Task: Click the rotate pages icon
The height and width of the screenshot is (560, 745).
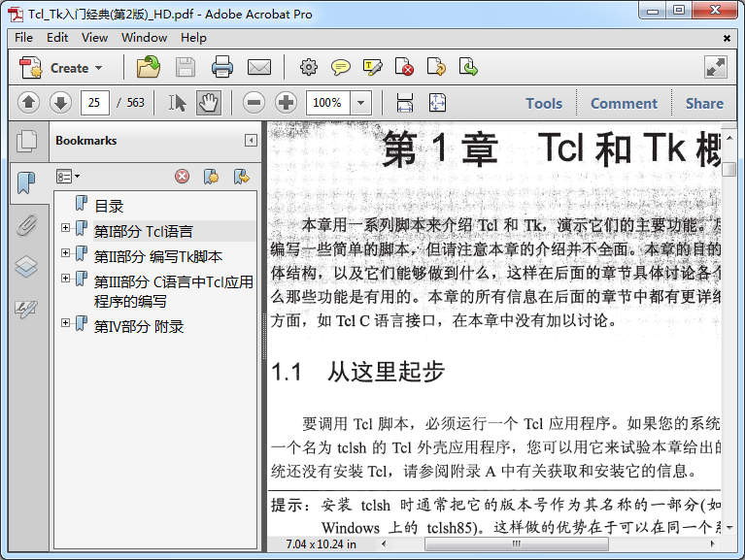Action: pos(436,67)
